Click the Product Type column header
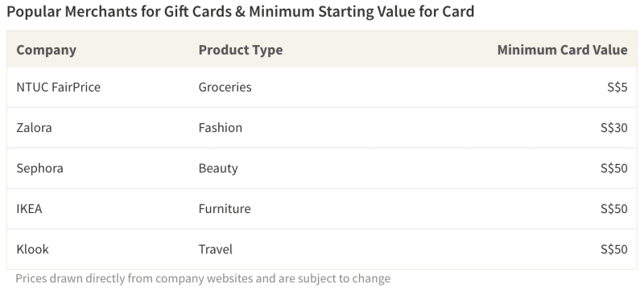The height and width of the screenshot is (291, 644). (241, 50)
